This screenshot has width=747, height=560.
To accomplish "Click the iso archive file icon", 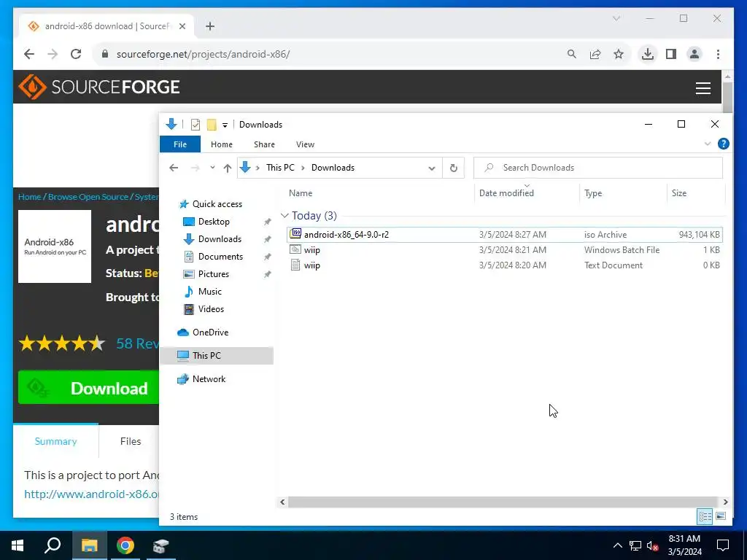I will coord(296,234).
